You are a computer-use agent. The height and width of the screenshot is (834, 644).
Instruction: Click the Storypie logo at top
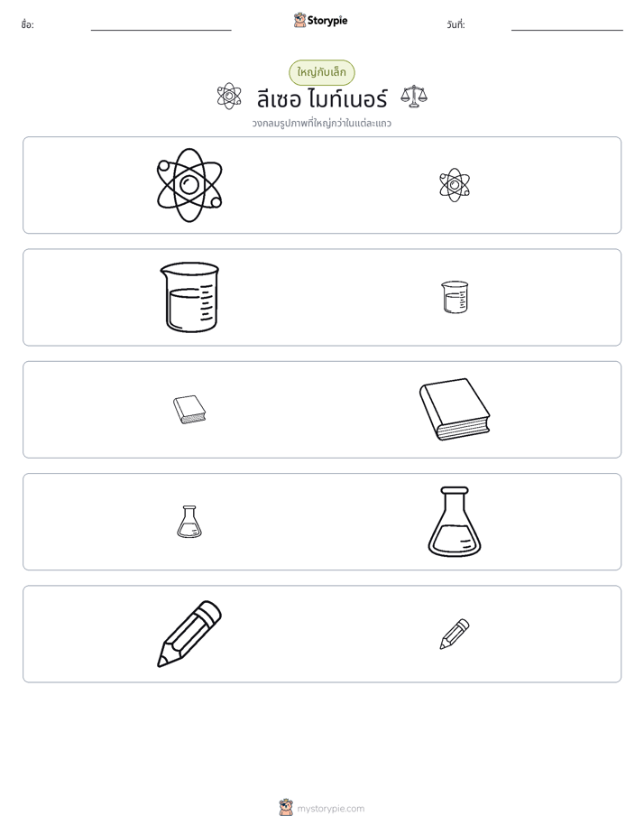coord(320,20)
